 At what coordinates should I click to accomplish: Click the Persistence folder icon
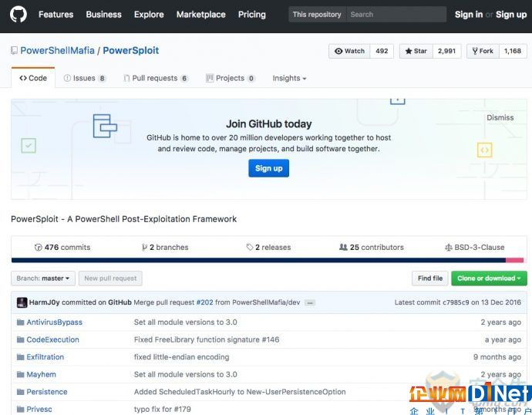click(21, 392)
